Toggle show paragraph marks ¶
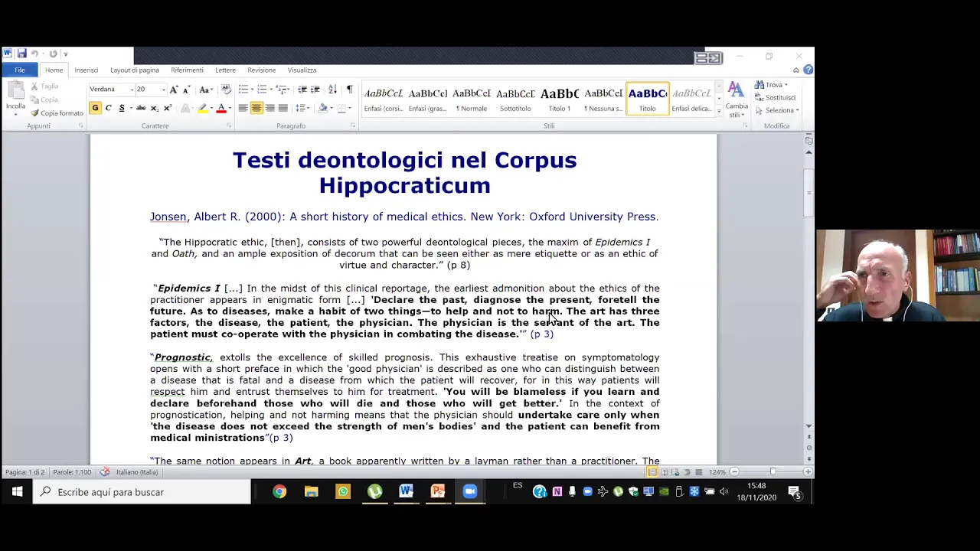The width and height of the screenshot is (980, 551). point(349,90)
